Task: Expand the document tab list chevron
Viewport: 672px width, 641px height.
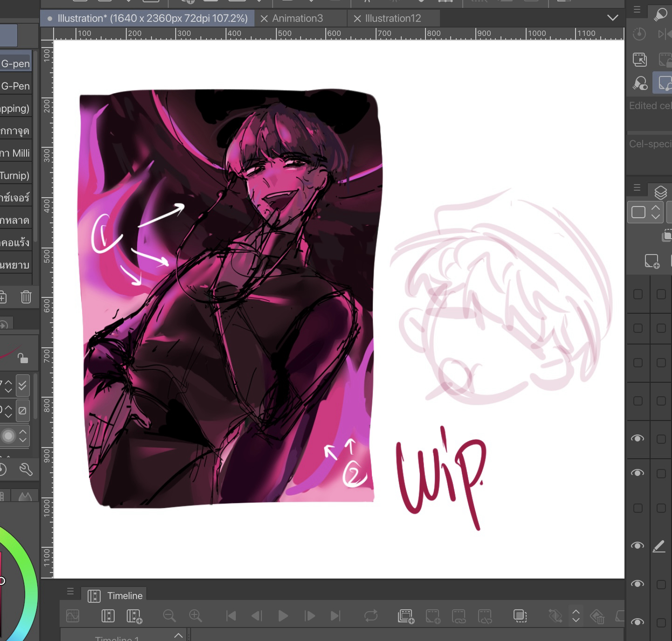Action: 613,18
